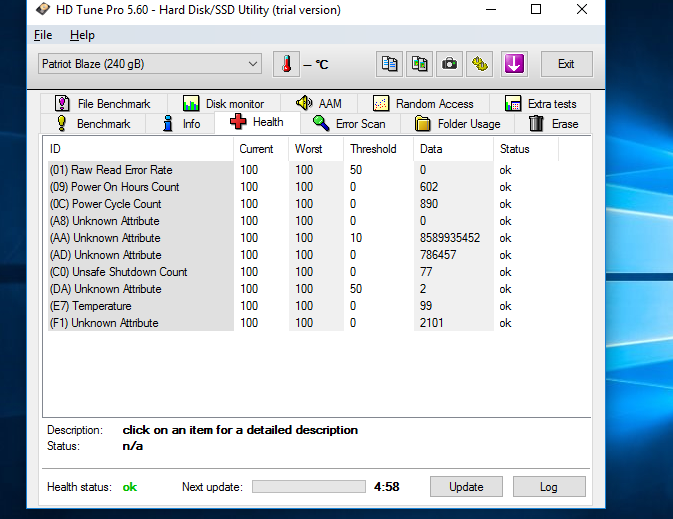Click the camera save screenshot icon
This screenshot has width=673, height=519.
[x=449, y=64]
